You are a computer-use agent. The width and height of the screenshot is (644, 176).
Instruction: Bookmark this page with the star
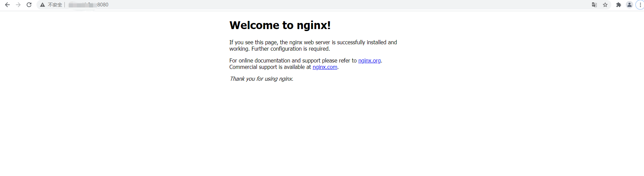click(x=605, y=5)
